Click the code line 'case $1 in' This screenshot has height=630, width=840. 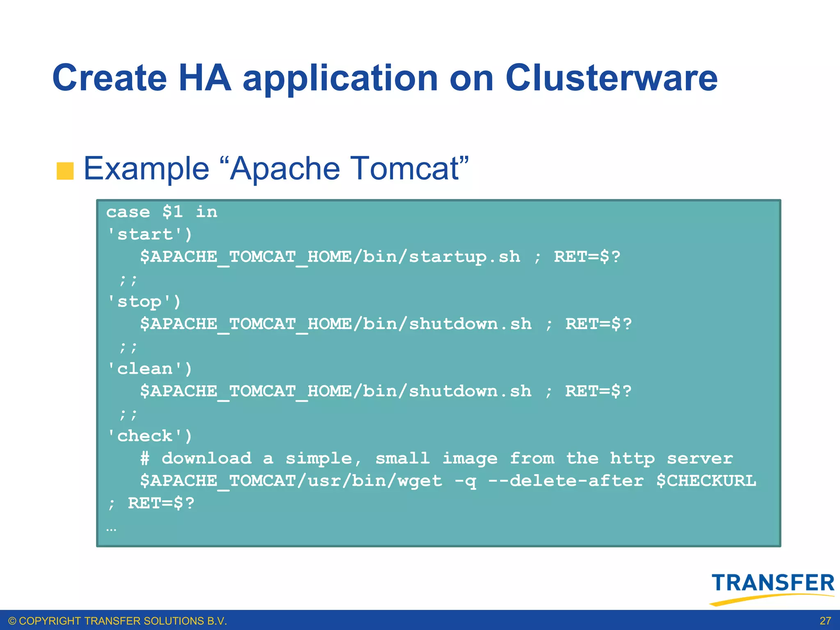point(162,212)
